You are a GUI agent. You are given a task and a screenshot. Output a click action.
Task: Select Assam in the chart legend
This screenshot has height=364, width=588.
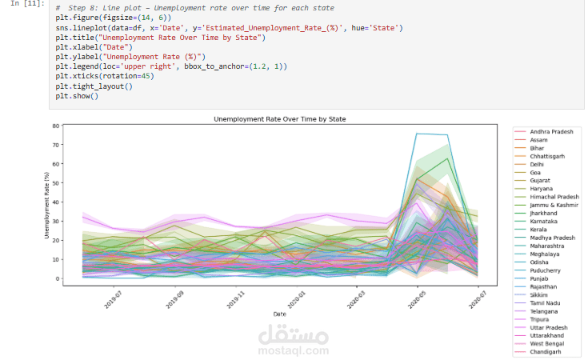click(538, 140)
